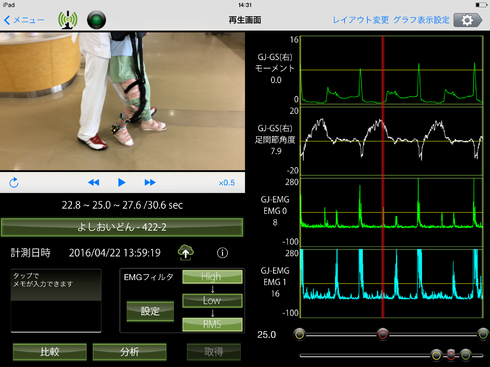The image size is (490, 367).
Task: Tap the green handle on the lower range slider
Action: point(466,355)
